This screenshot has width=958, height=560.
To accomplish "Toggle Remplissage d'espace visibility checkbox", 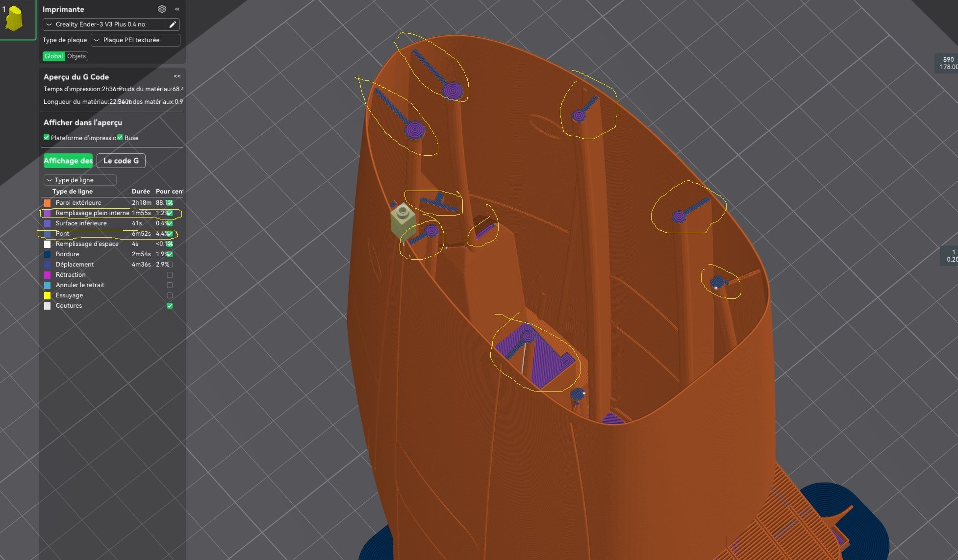I will [x=170, y=244].
